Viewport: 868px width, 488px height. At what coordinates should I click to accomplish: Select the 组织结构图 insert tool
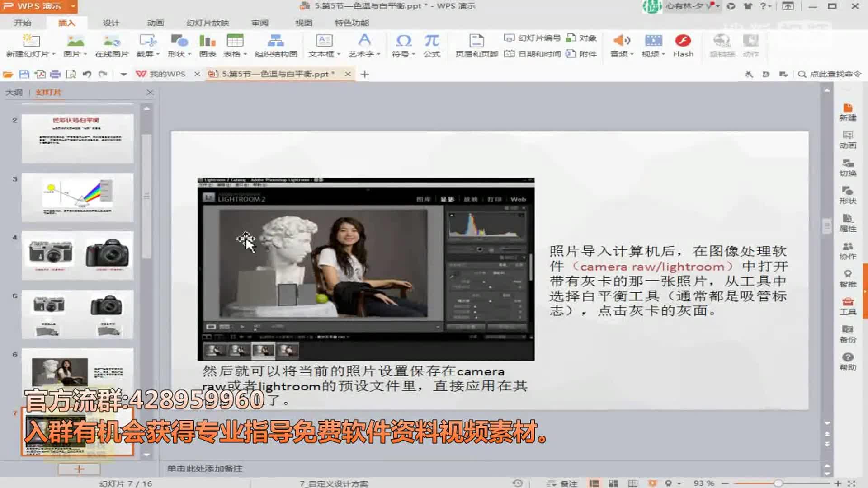click(276, 45)
